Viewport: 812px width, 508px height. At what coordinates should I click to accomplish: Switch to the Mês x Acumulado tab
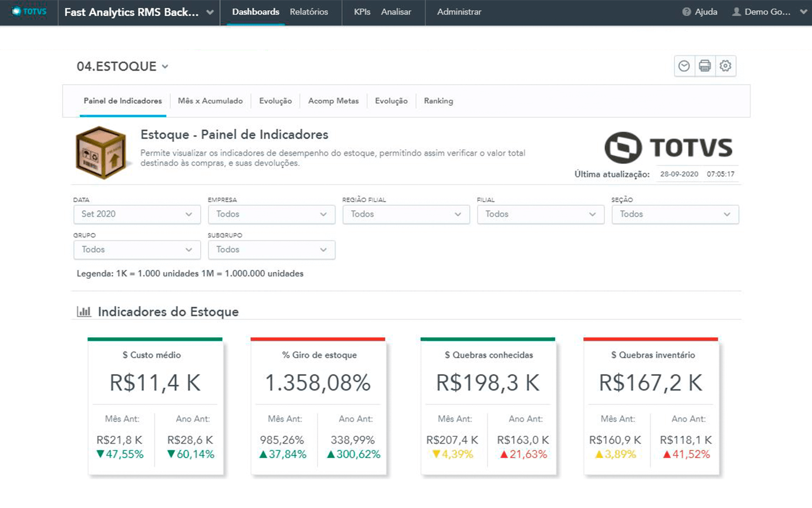click(210, 101)
